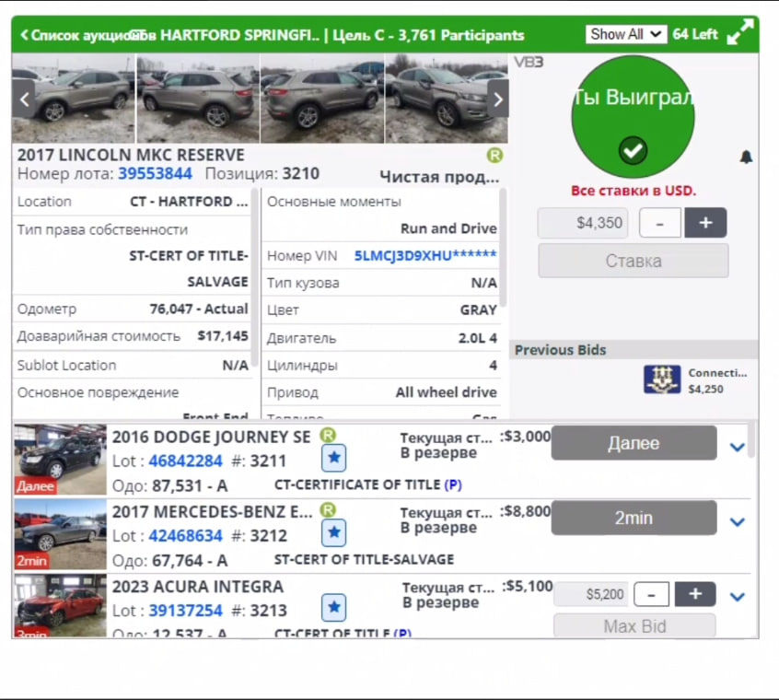The height and width of the screenshot is (700, 779).
Task: Click the ST-CERT OF TITLE- SALVAGE value in lot details
Action: click(189, 269)
